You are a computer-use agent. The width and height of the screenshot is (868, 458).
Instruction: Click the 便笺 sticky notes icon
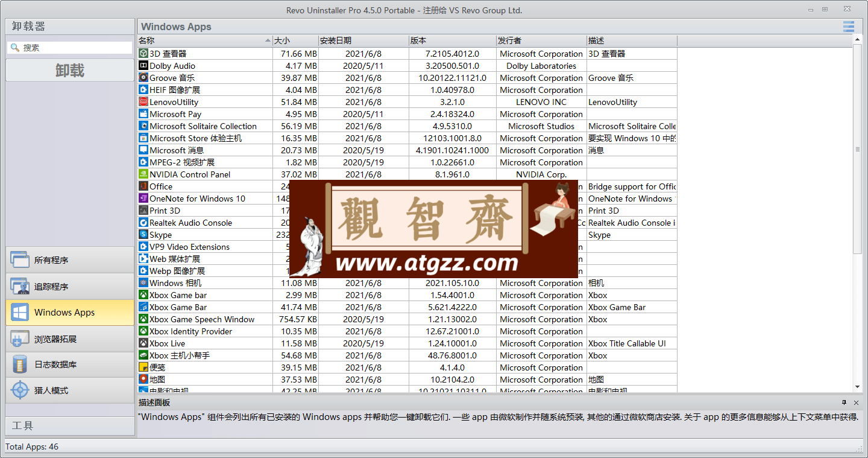[143, 367]
